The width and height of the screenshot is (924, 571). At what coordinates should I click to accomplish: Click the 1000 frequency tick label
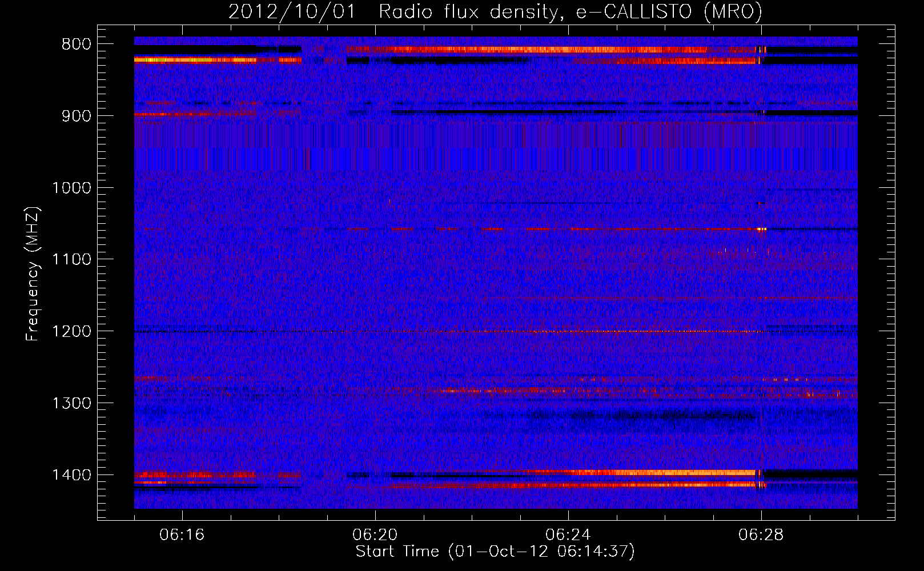pyautogui.click(x=71, y=188)
